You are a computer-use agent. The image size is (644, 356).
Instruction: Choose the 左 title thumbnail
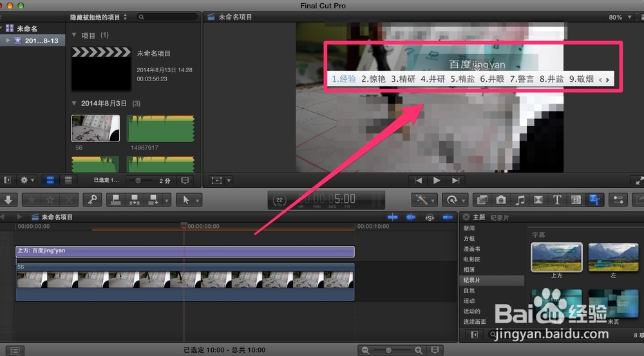[613, 257]
